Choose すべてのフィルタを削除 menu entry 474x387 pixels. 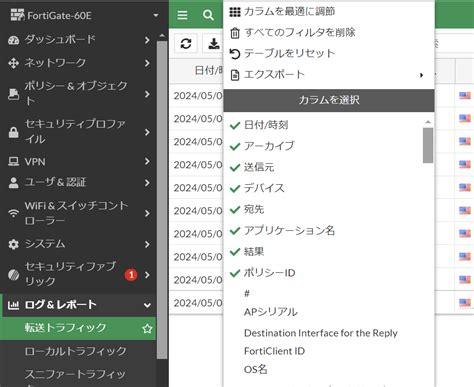329,33
